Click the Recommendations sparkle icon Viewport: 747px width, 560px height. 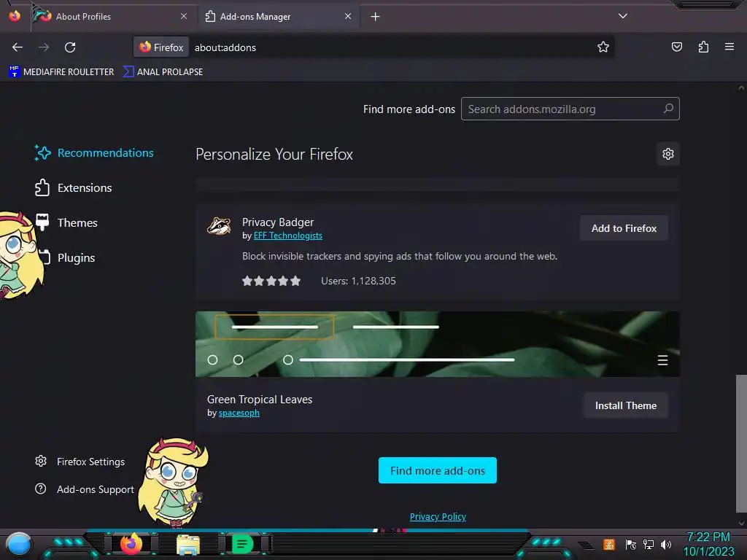pos(42,153)
